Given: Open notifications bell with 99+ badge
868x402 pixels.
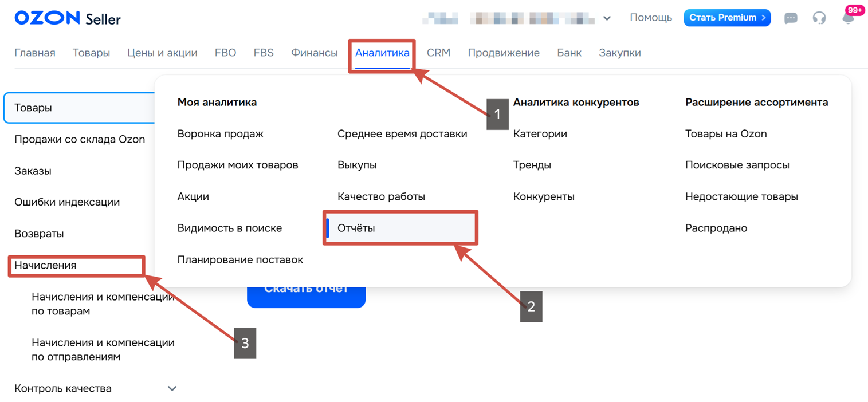Looking at the screenshot, I should click(x=848, y=18).
